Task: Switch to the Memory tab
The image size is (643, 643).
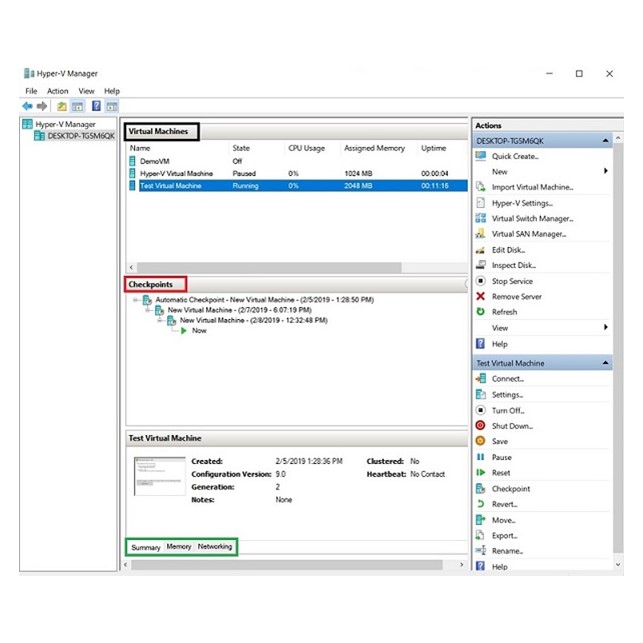Action: [x=179, y=547]
